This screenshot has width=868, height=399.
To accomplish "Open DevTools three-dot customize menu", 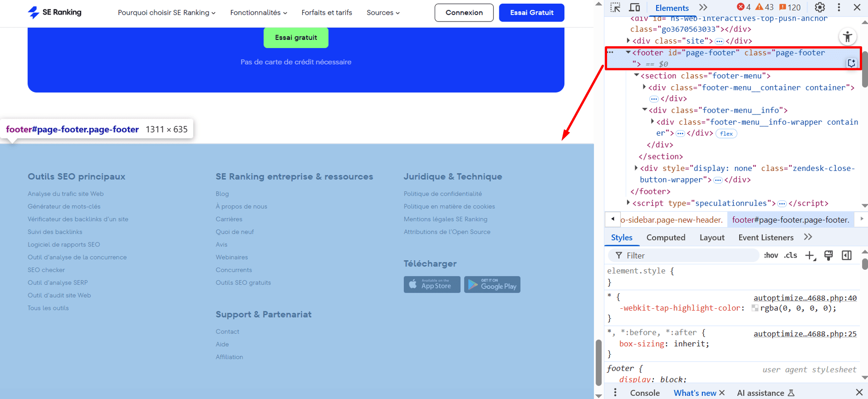I will [839, 7].
